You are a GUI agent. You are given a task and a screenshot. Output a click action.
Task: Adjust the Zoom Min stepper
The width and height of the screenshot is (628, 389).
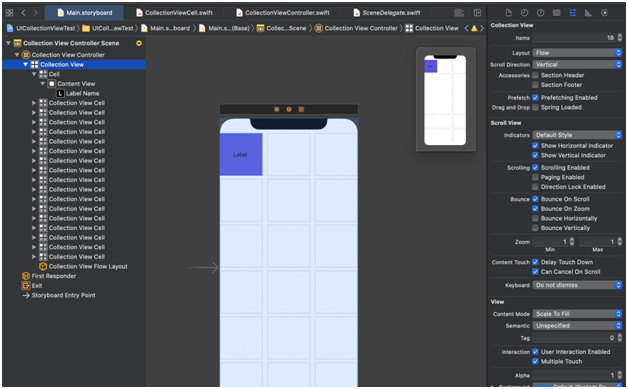click(572, 242)
